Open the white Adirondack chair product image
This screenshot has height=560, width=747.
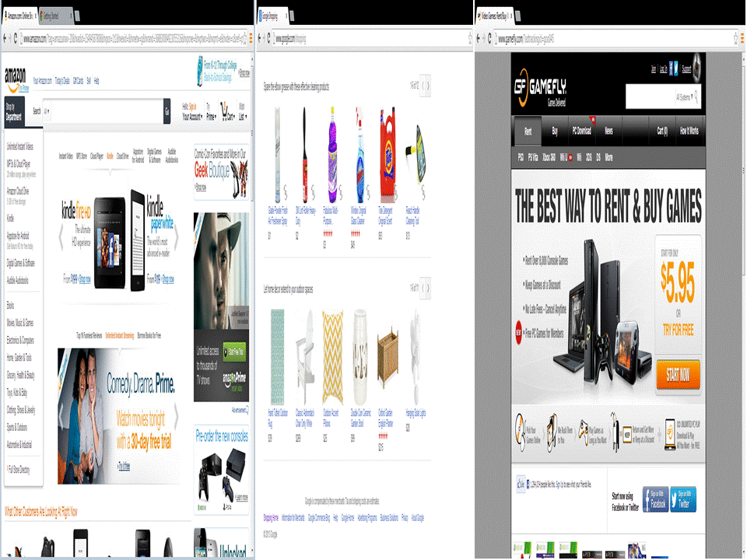pos(305,357)
